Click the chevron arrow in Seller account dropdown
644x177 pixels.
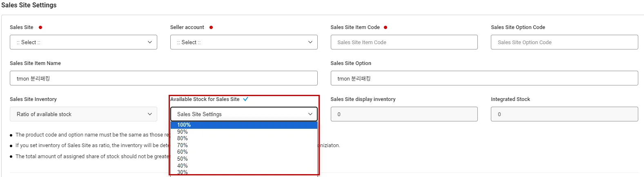[310, 42]
